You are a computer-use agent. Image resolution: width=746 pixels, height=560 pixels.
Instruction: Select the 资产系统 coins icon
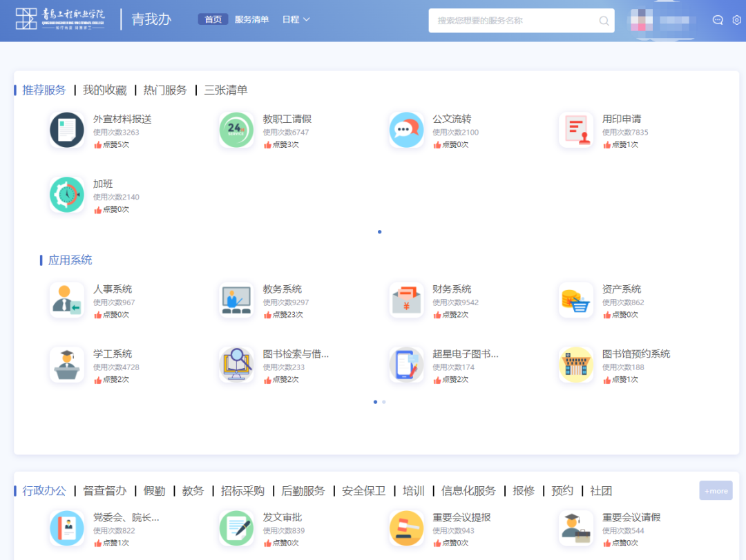coord(576,299)
